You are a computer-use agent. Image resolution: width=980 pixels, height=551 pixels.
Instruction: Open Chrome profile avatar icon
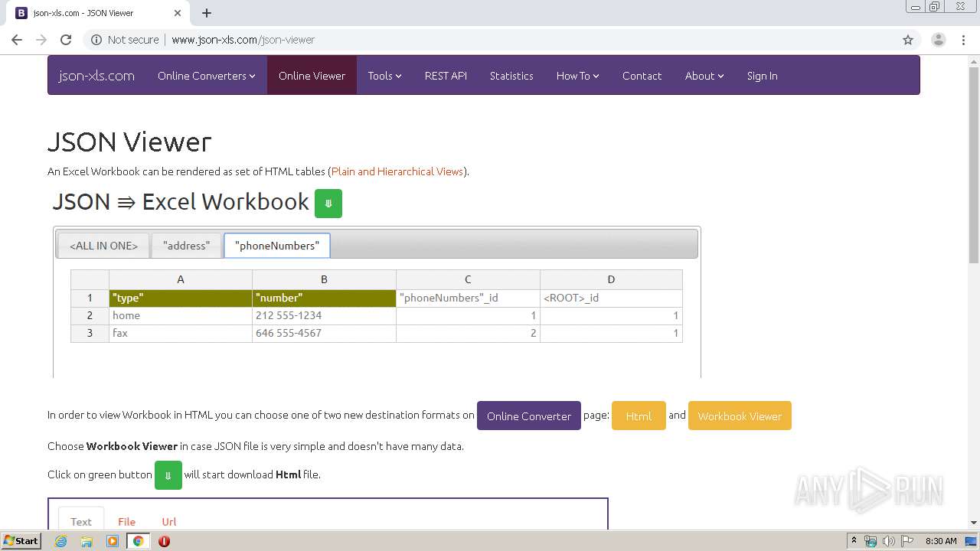[x=938, y=40]
